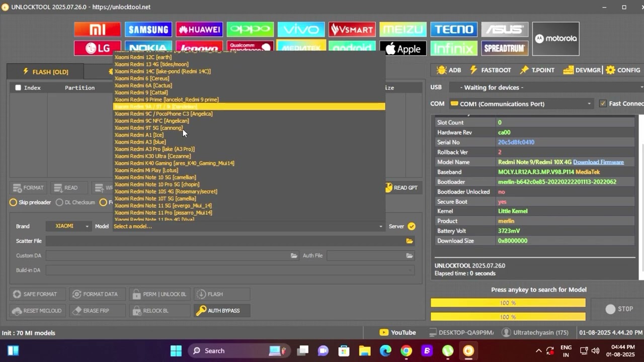Toggle the Fast Connect checkbox
The width and height of the screenshot is (644, 362).
point(603,104)
